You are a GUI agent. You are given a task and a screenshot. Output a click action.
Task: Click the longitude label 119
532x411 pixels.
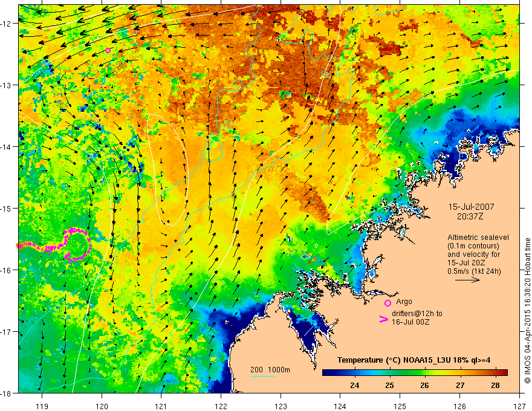pos(42,406)
